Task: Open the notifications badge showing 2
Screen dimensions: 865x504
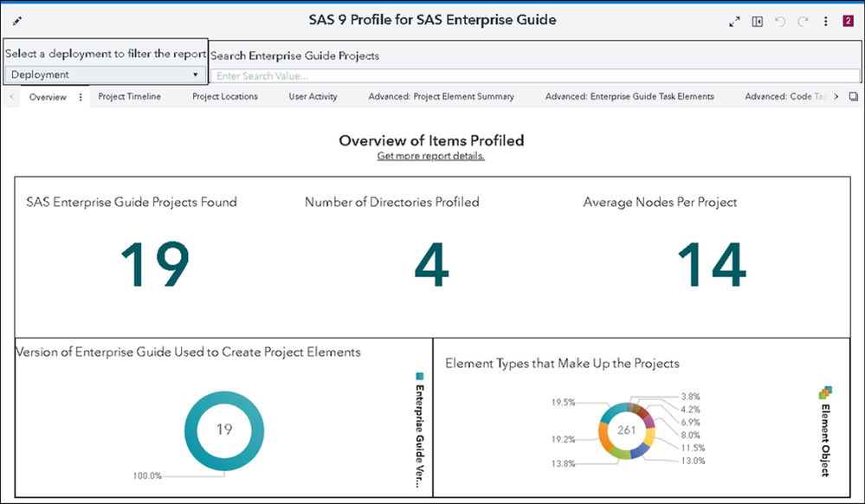Action: pyautogui.click(x=848, y=22)
